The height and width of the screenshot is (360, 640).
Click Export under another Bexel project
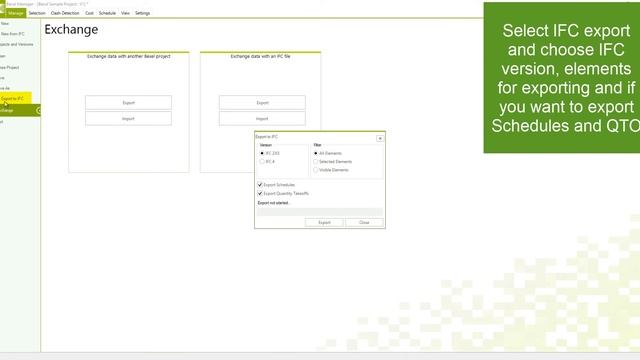129,103
